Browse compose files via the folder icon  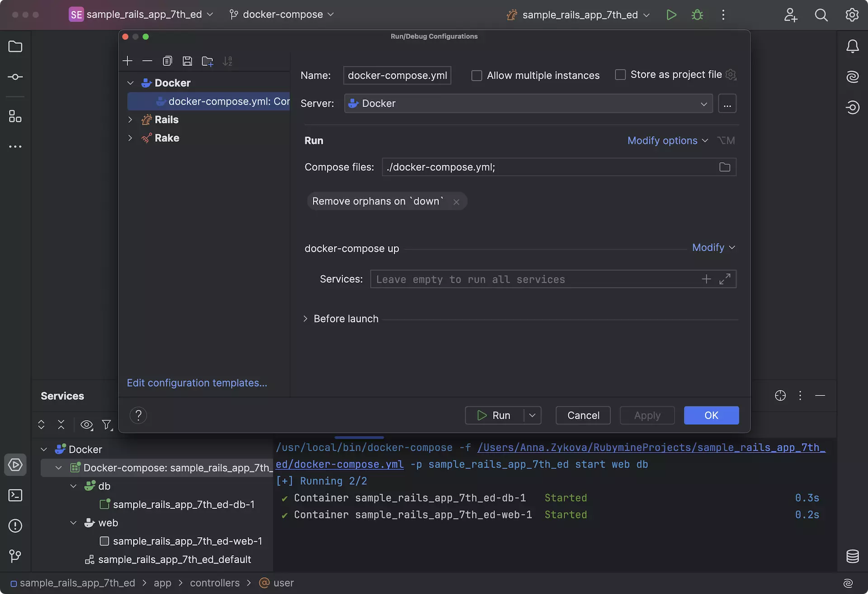point(724,167)
